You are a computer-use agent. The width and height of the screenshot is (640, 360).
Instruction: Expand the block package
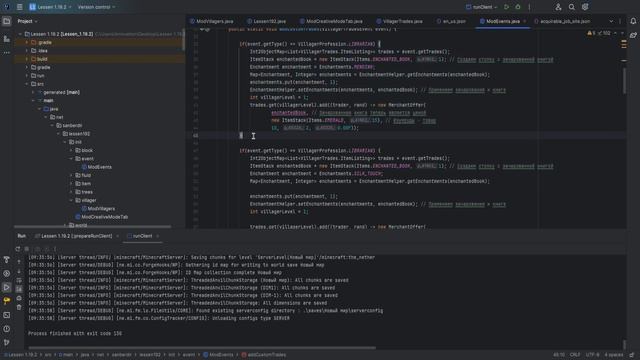pos(71,151)
